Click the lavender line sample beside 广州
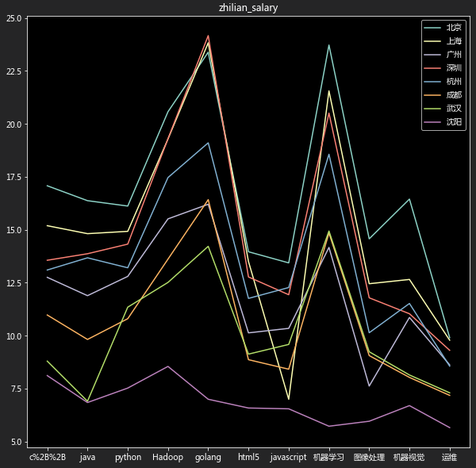This screenshot has height=468, width=476. coord(432,55)
